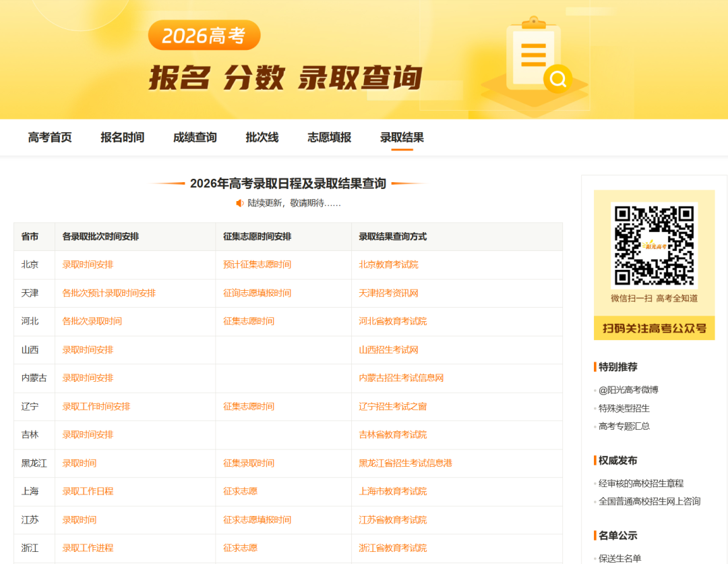Open 特殊类型招生 sidebar link
This screenshot has height=564, width=728.
click(x=624, y=408)
